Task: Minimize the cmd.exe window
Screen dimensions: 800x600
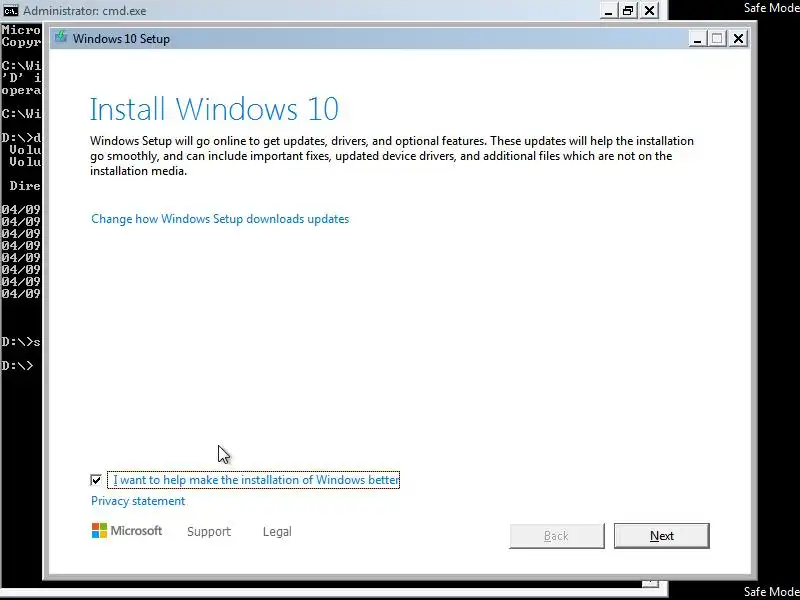Action: [x=608, y=11]
